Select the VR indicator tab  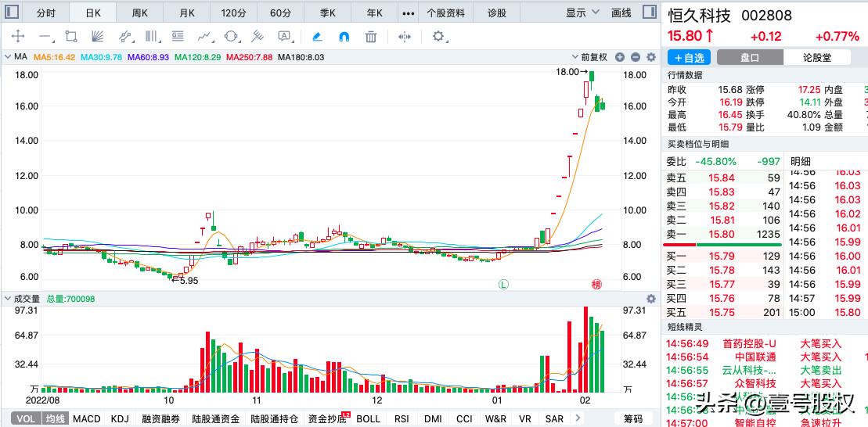[x=525, y=418]
